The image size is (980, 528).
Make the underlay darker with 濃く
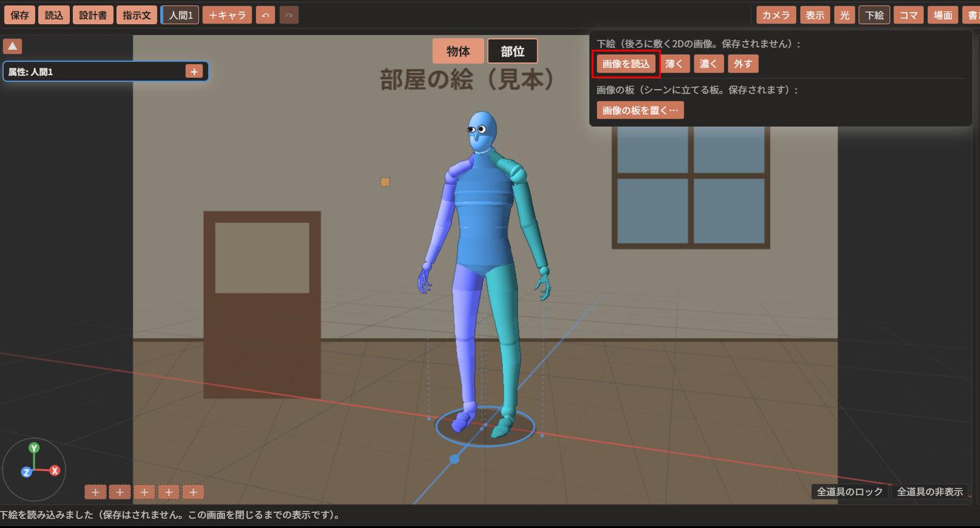point(708,64)
